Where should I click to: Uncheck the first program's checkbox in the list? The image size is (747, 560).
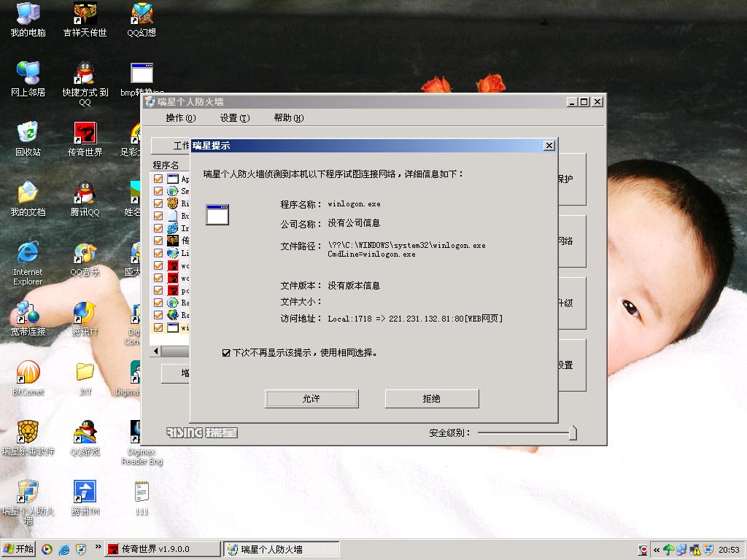click(158, 179)
